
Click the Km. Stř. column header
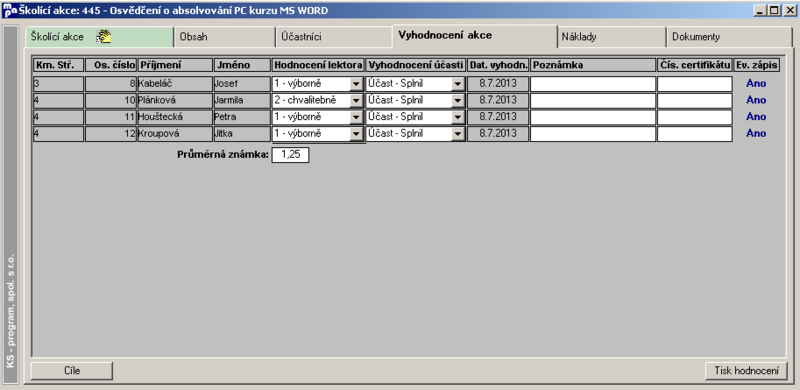tap(58, 65)
